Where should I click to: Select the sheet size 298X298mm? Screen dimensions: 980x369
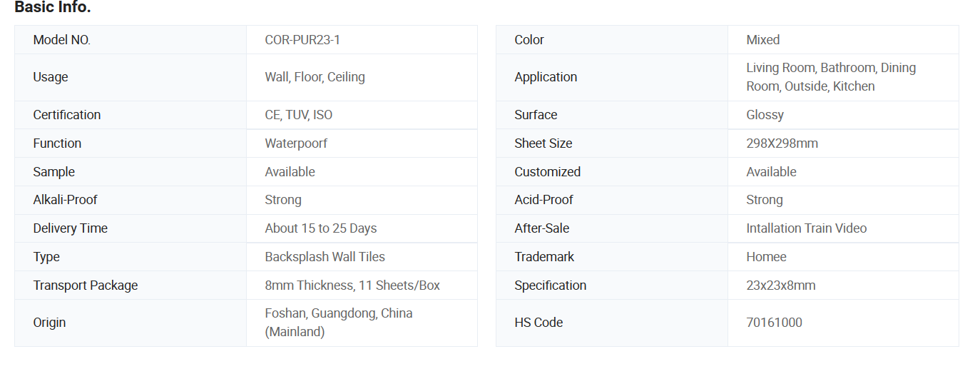782,143
